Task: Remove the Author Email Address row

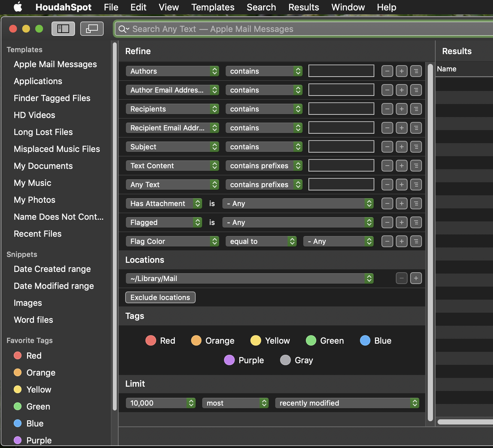Action: [x=387, y=90]
